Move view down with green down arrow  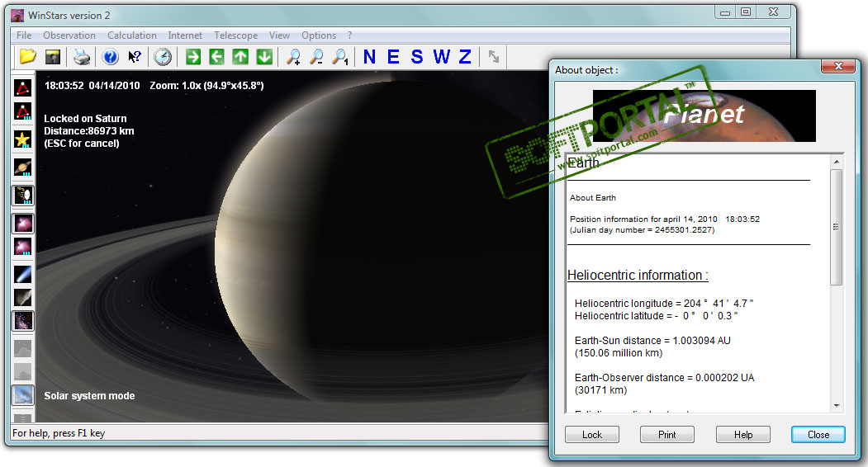click(264, 56)
